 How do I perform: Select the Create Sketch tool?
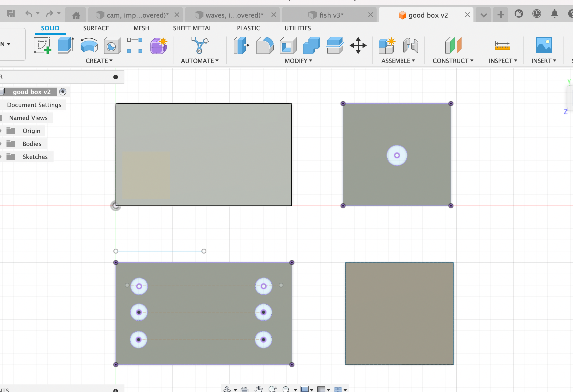coord(42,45)
